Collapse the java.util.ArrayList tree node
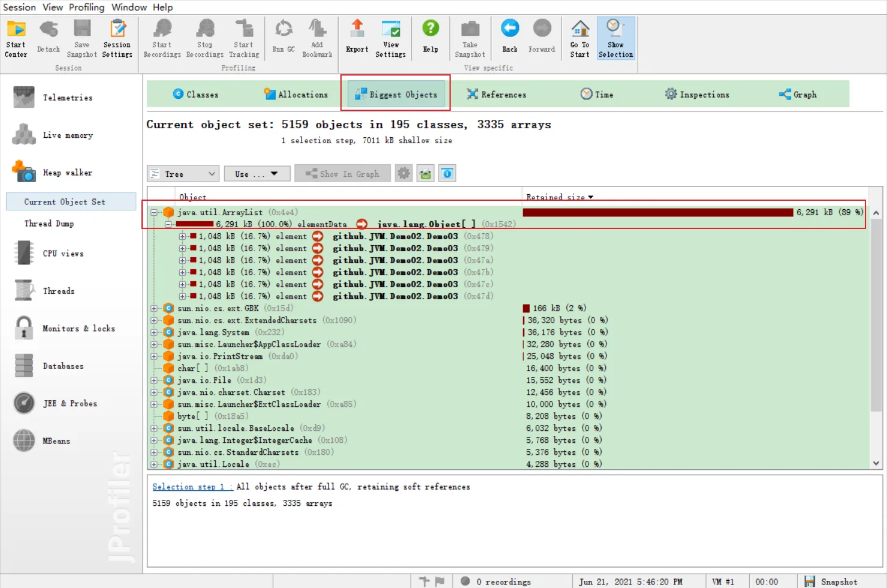Image resolution: width=887 pixels, height=588 pixels. (x=154, y=213)
